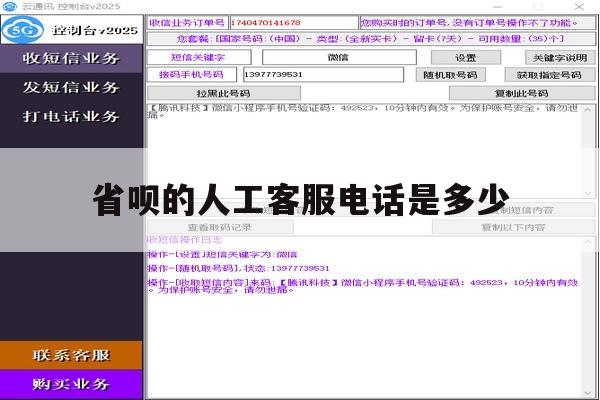Viewport: 600px width, 400px height.
Task: Click 随机取号码 button
Action: (x=450, y=75)
